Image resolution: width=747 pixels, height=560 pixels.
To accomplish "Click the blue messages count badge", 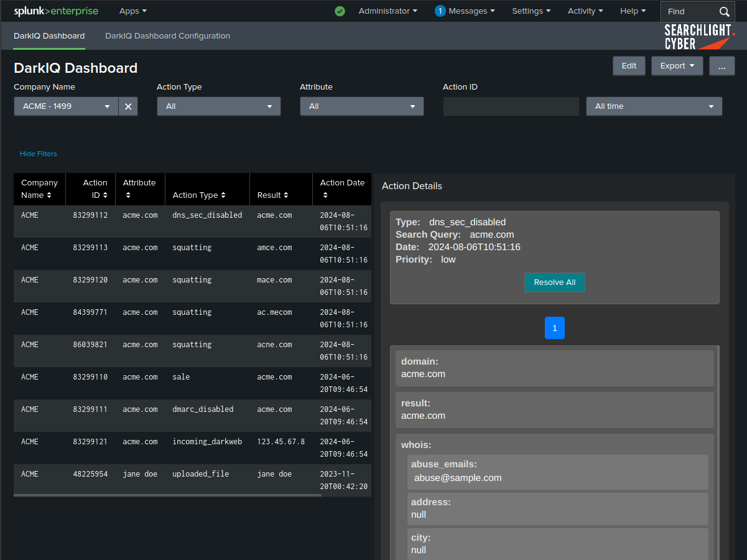I will pos(440,11).
